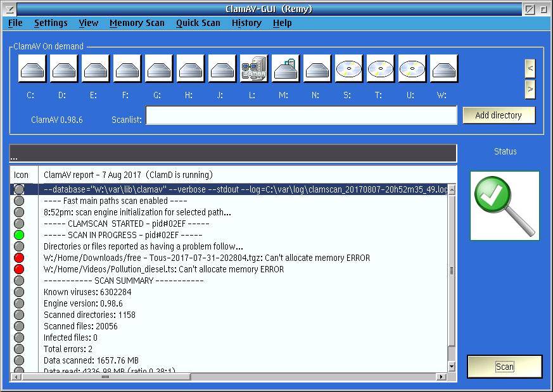Click the green checkmark status magnifier icon

[x=505, y=206]
